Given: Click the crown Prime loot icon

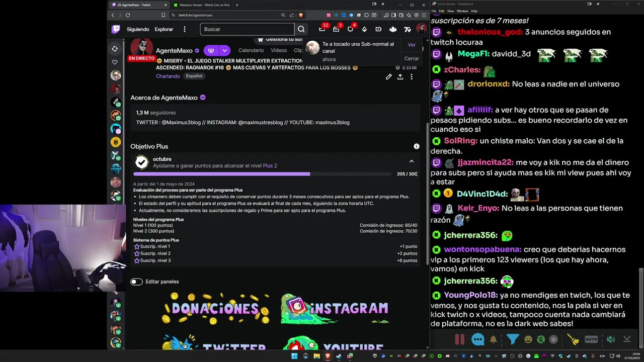Looking at the screenshot, I should [393, 29].
